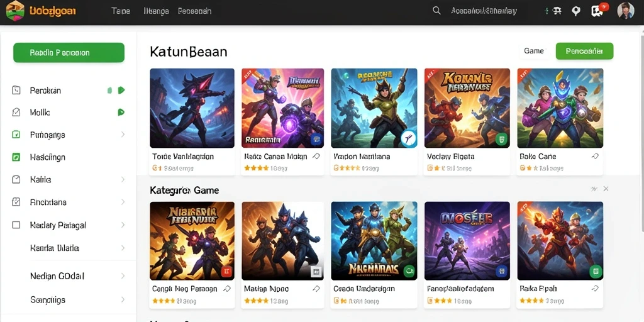Expand the Nedian GOdarl sidebar chevron
644x322 pixels.
[123, 276]
